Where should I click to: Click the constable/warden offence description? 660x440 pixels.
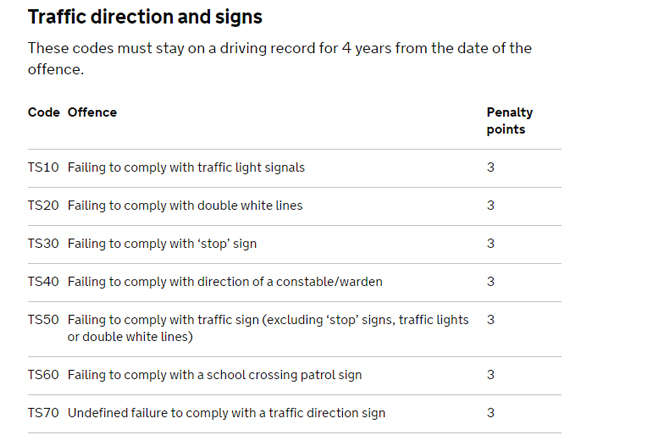[x=225, y=282]
